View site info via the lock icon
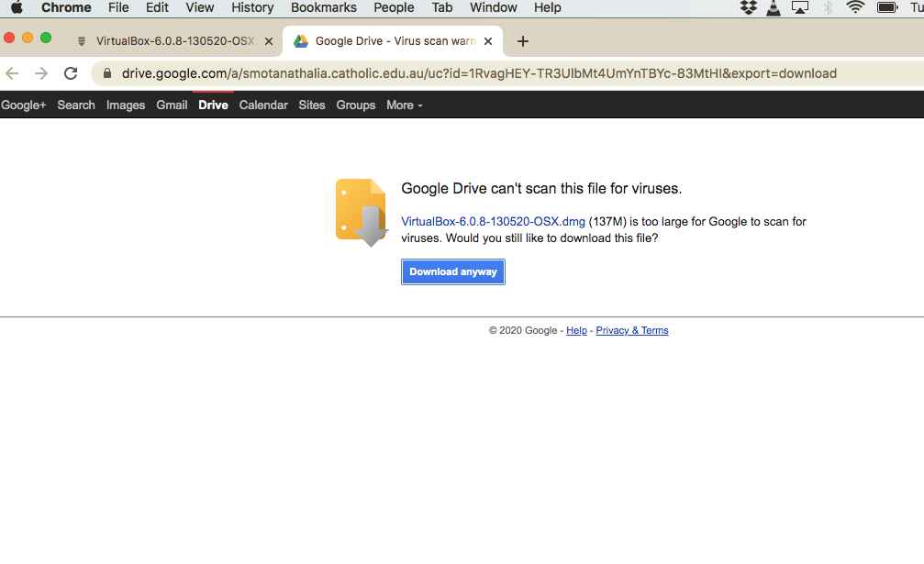The width and height of the screenshot is (924, 564). [107, 73]
